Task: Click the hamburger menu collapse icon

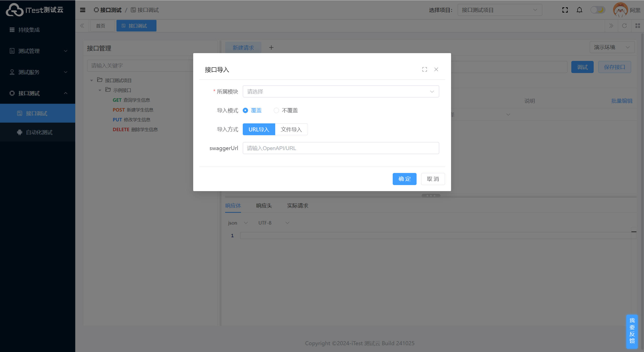Action: point(83,10)
